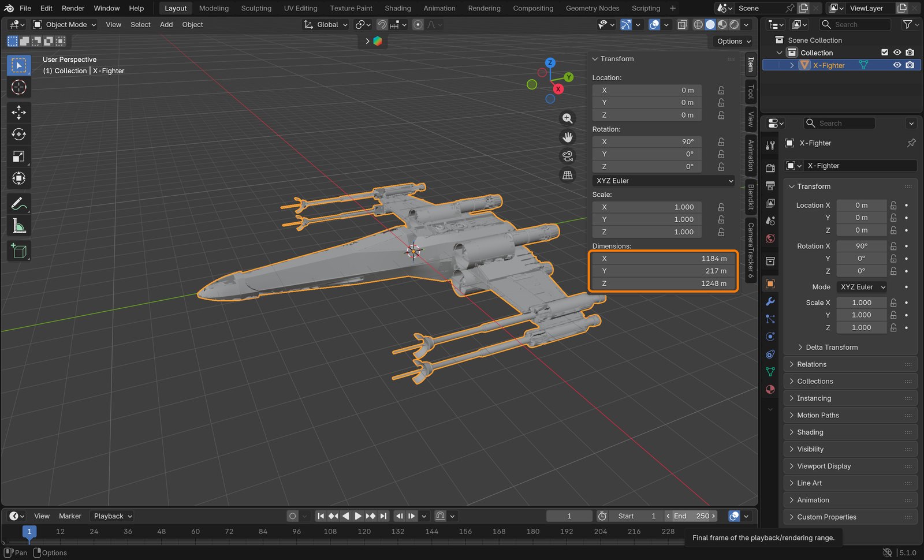The image size is (924, 560).
Task: Open the XYZ Euler rotation mode dropdown in sidebar
Action: tap(664, 181)
